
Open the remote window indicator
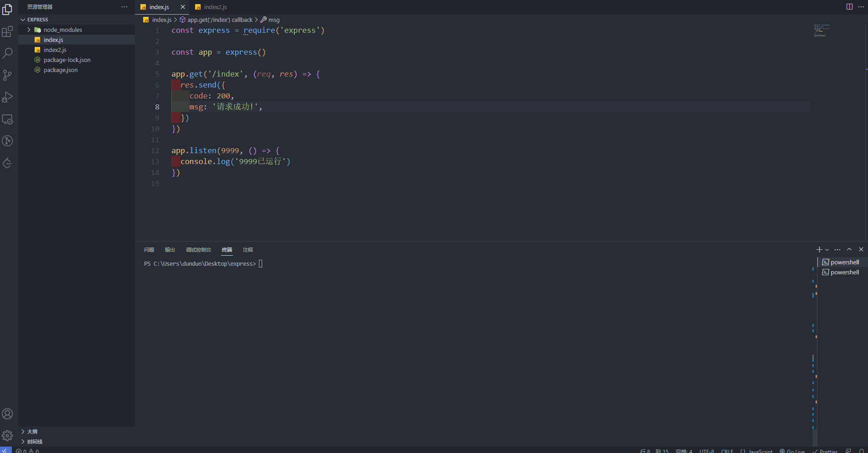(x=5, y=450)
